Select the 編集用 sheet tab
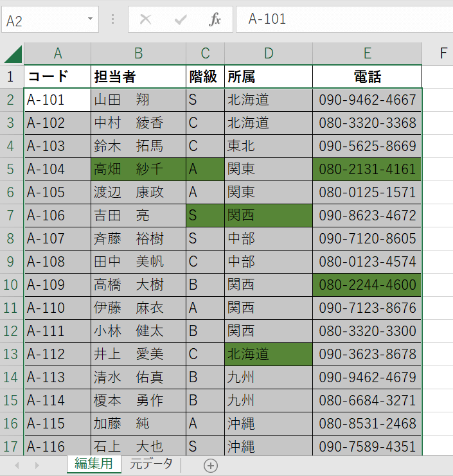 point(94,464)
